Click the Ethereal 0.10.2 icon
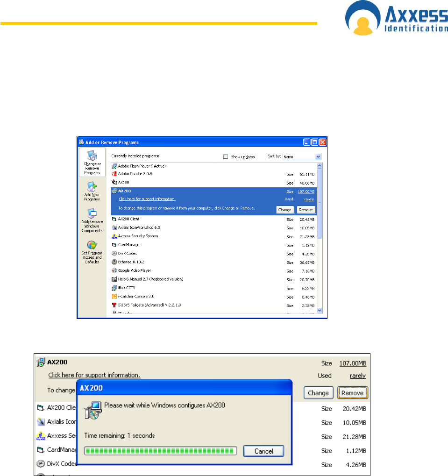 click(x=114, y=262)
